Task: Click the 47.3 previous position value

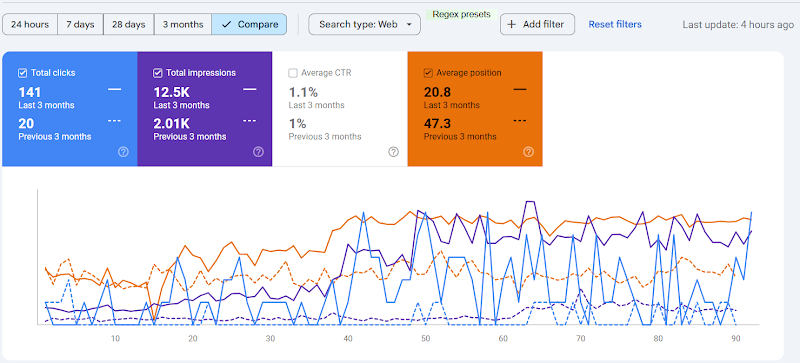Action: (x=437, y=124)
